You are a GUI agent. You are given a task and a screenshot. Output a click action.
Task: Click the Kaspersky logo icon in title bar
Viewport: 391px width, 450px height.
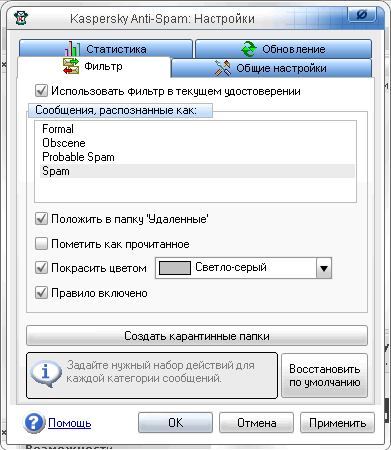(x=21, y=18)
